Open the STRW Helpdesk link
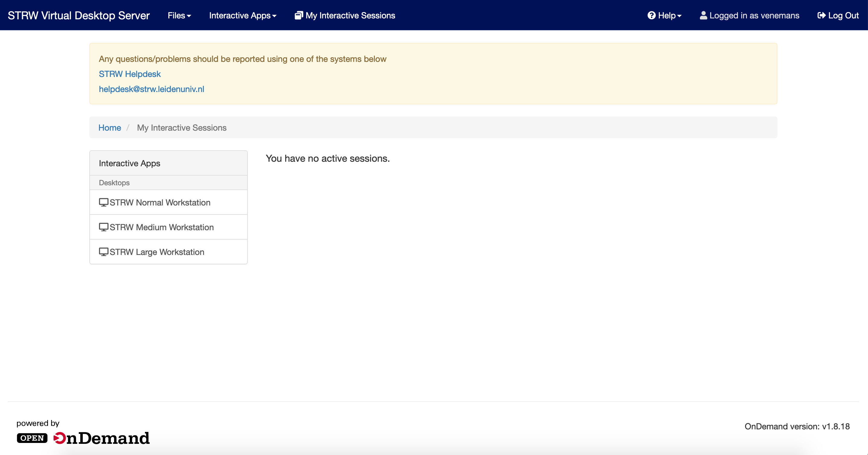The height and width of the screenshot is (455, 868). point(130,74)
